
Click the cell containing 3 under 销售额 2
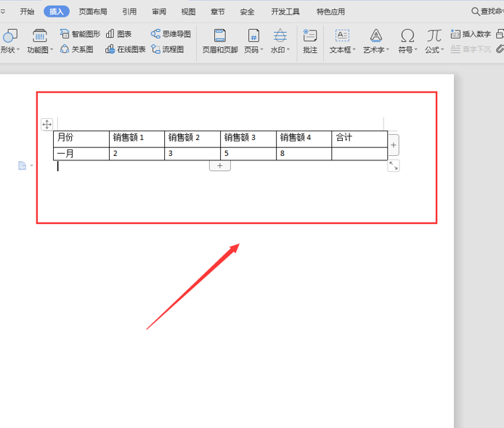192,154
